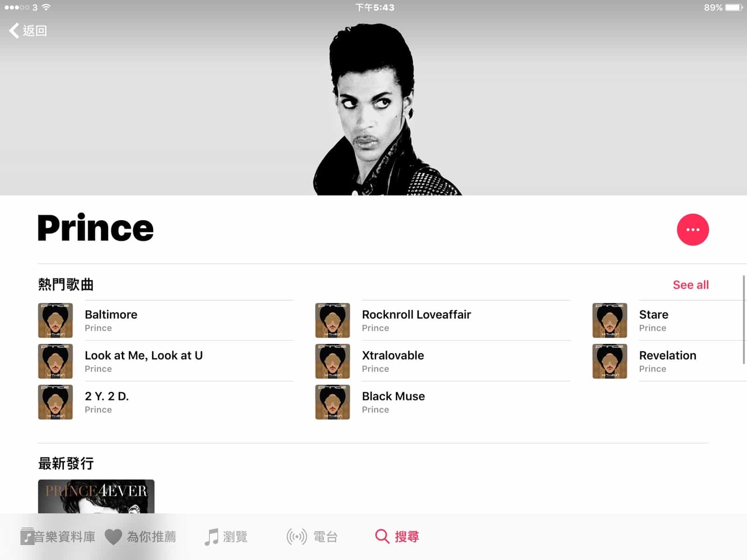Play the song Stare
747x560 pixels.
pyautogui.click(x=653, y=315)
